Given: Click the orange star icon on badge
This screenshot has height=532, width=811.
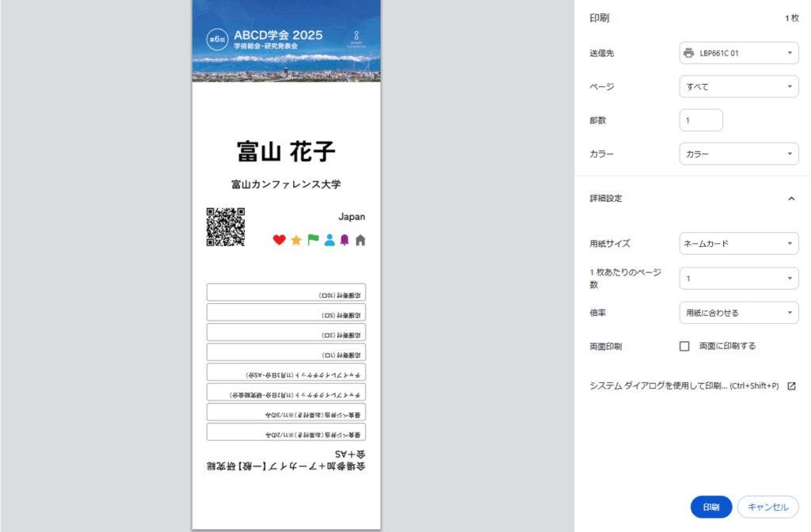Looking at the screenshot, I should [296, 240].
